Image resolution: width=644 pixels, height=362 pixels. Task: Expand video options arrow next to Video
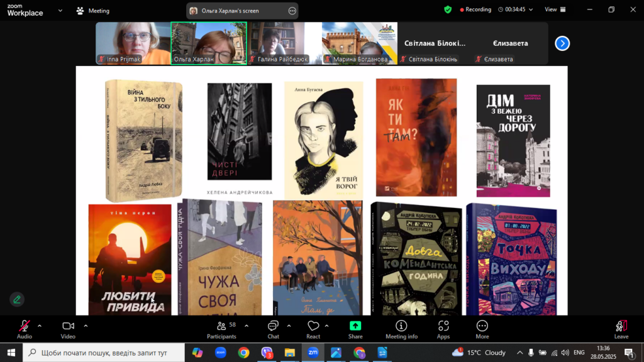[x=86, y=326]
